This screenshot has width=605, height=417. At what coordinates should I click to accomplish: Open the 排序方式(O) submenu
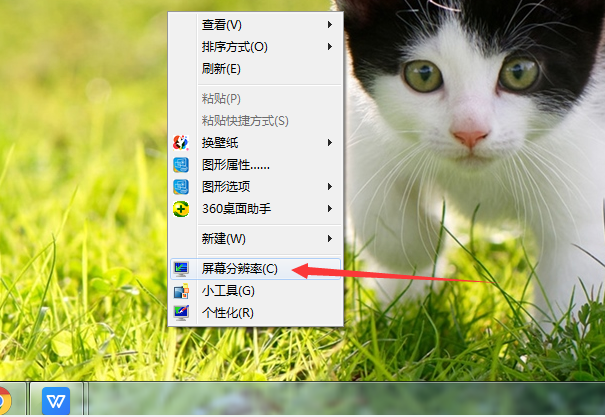pos(255,47)
